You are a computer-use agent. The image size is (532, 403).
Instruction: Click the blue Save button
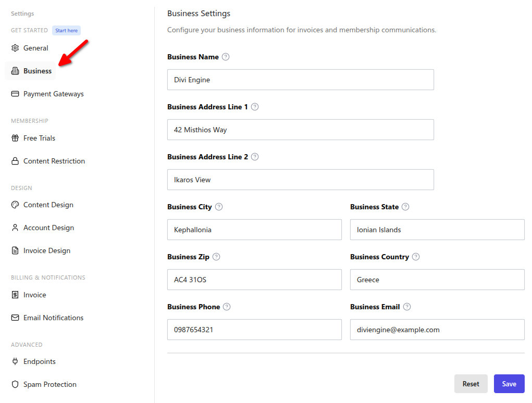tap(509, 384)
